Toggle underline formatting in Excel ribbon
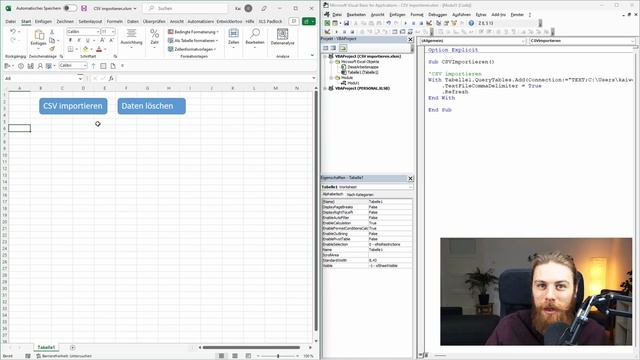This screenshot has width=640, height=360. click(x=87, y=40)
